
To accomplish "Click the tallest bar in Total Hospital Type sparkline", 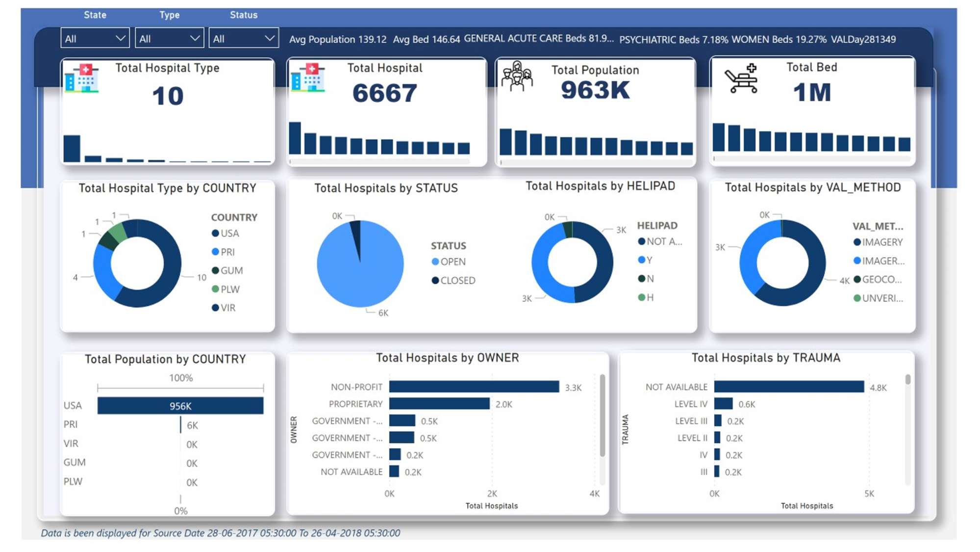I will tap(72, 148).
